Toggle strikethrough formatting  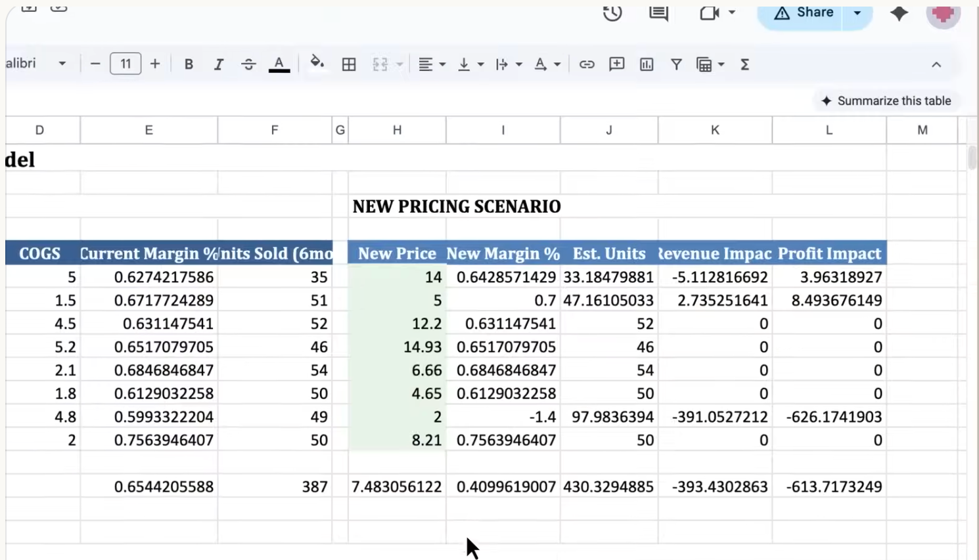click(248, 64)
